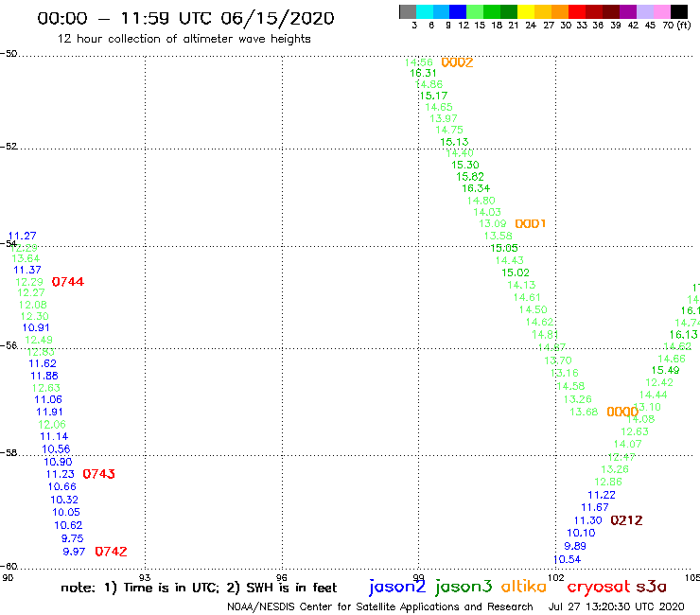Click the green wave height value 12.86

tap(608, 482)
